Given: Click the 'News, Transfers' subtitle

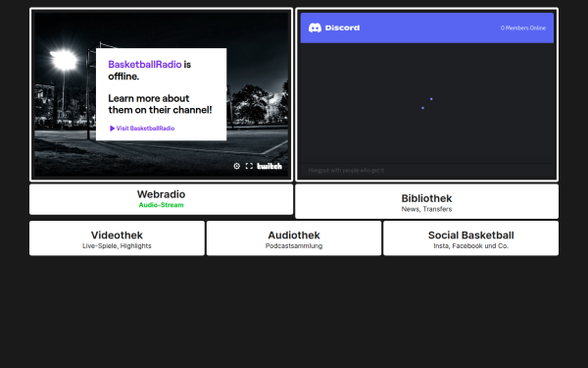Looking at the screenshot, I should (426, 209).
